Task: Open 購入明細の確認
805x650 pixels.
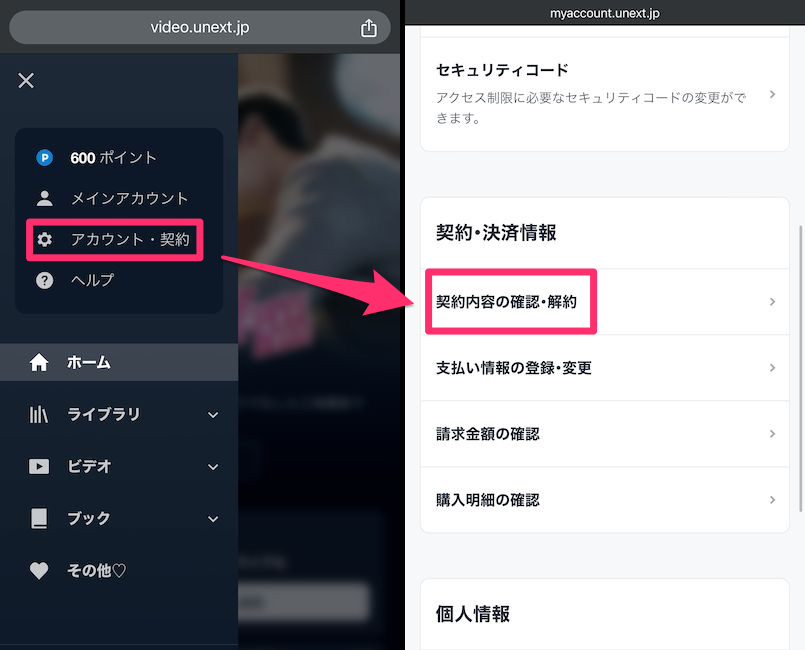Action: click(605, 500)
